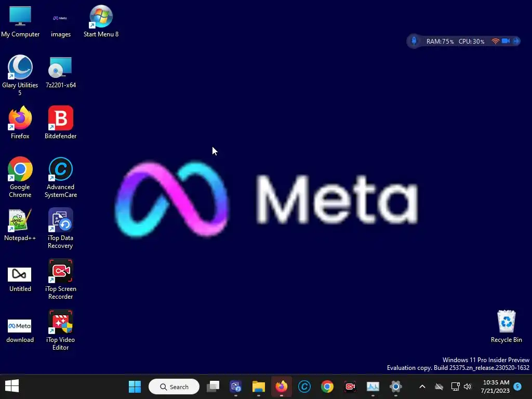Switch to iTop Screen Recorder in taskbar
Viewport: 532px width, 399px height.
[350, 387]
